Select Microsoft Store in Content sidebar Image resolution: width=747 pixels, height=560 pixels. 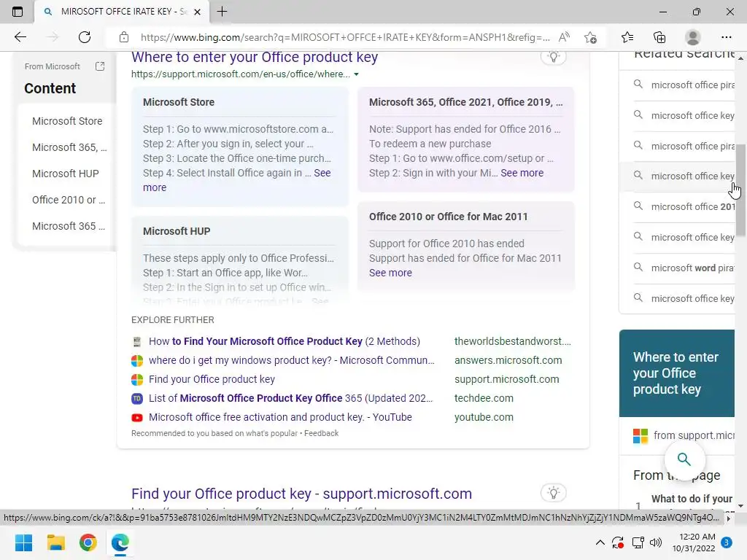tap(67, 121)
